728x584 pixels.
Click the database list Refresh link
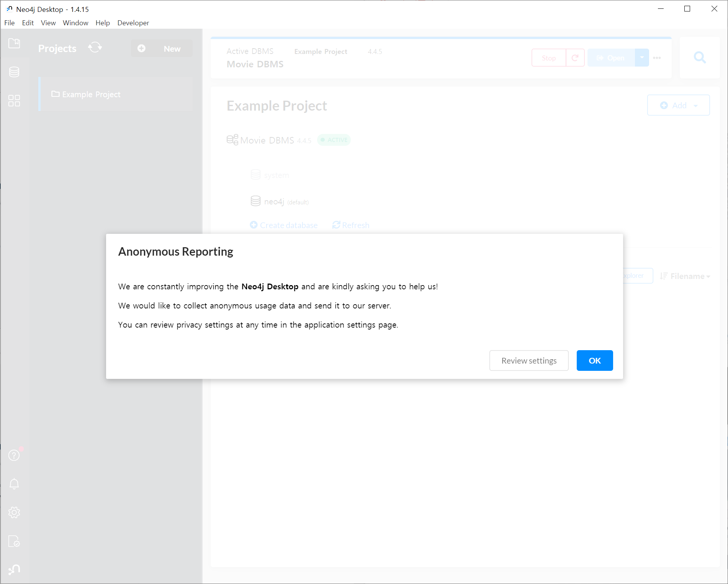click(x=351, y=225)
